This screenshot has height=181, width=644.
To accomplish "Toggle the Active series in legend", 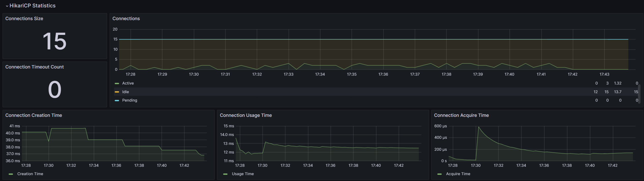I will point(128,83).
